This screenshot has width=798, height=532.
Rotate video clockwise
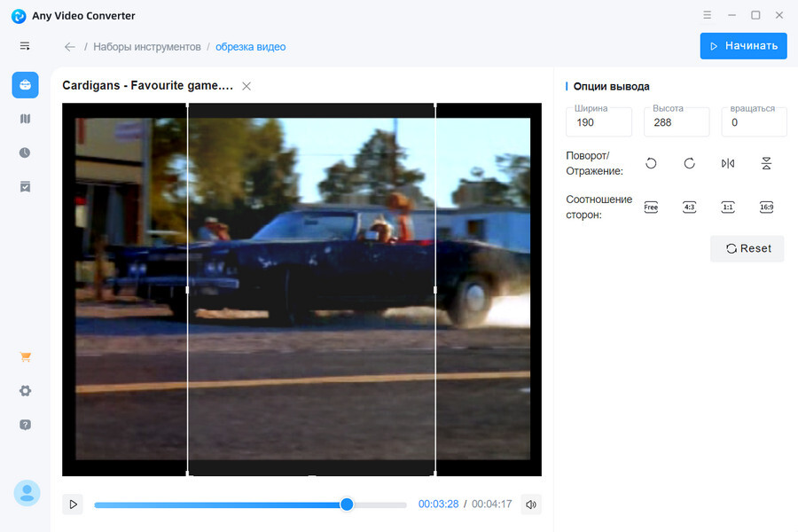click(x=689, y=163)
